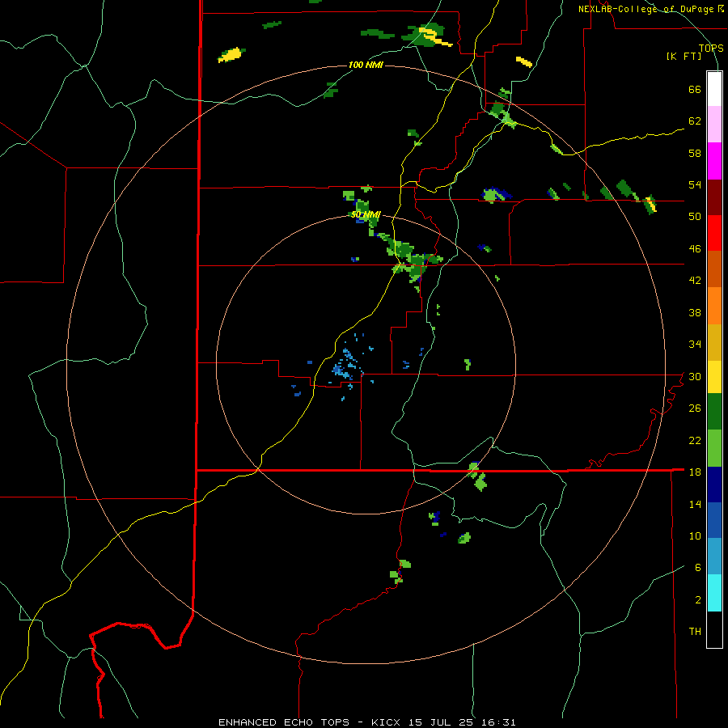Click the legend value 14
The width and height of the screenshot is (728, 728).
point(695,504)
